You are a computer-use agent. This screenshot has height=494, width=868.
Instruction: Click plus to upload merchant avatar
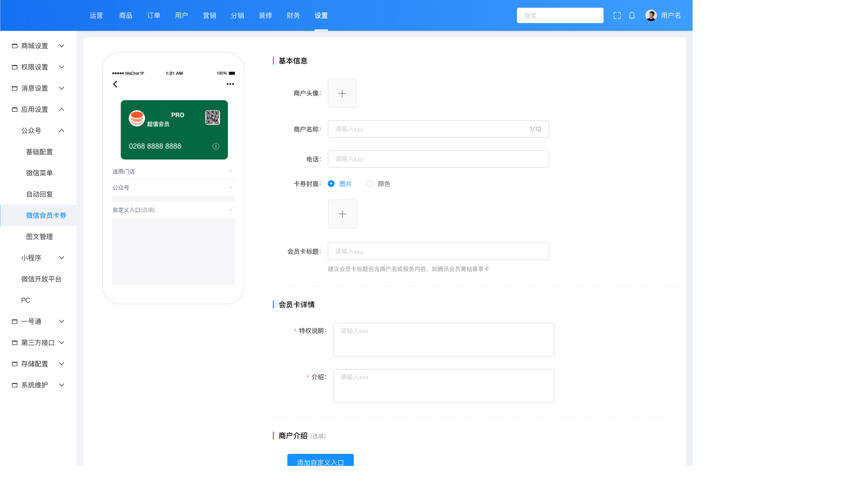click(342, 94)
